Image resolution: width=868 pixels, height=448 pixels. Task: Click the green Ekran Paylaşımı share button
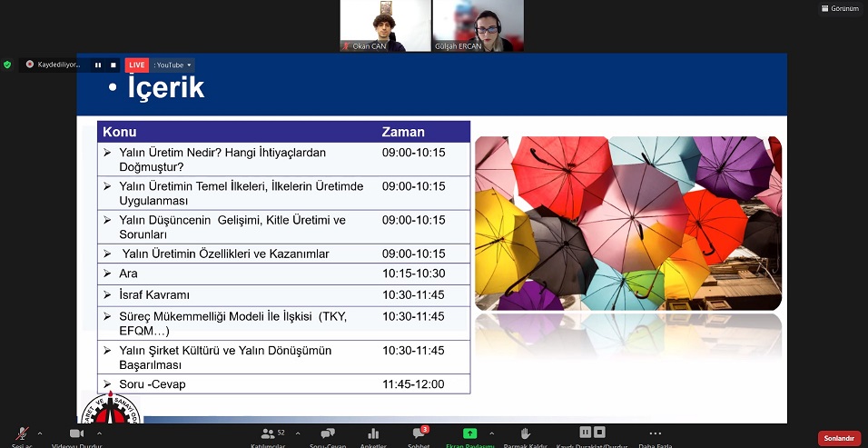click(x=469, y=434)
